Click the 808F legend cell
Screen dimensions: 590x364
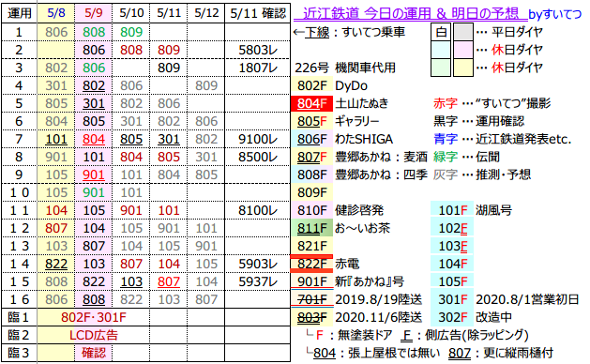[311, 174]
